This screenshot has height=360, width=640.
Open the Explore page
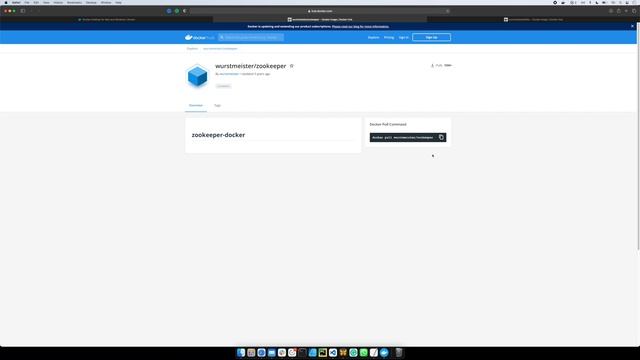[x=373, y=38]
